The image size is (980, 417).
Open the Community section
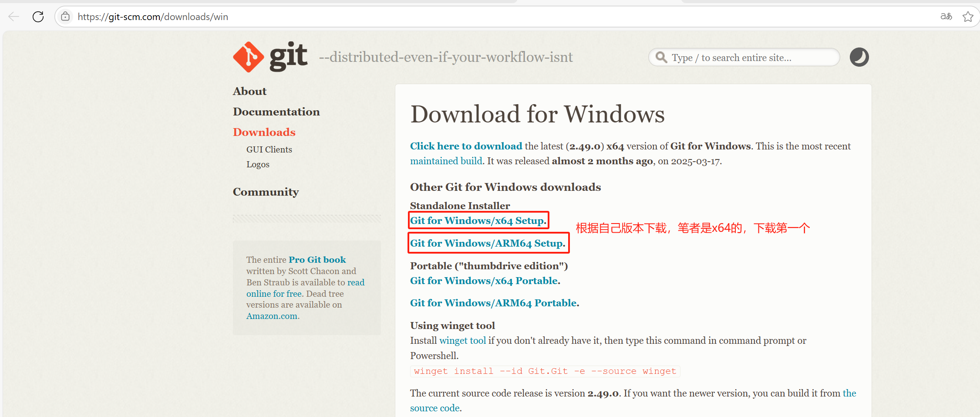[x=266, y=192]
